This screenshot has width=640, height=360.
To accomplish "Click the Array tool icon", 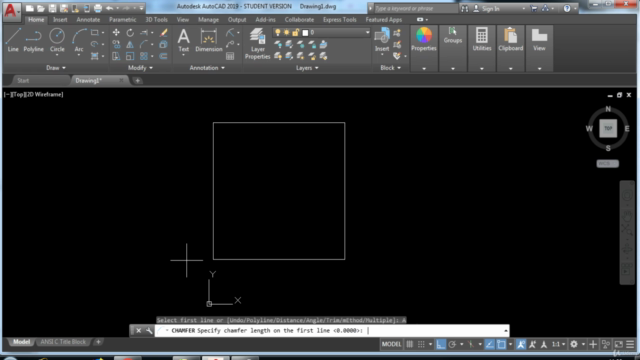I will 144,56.
